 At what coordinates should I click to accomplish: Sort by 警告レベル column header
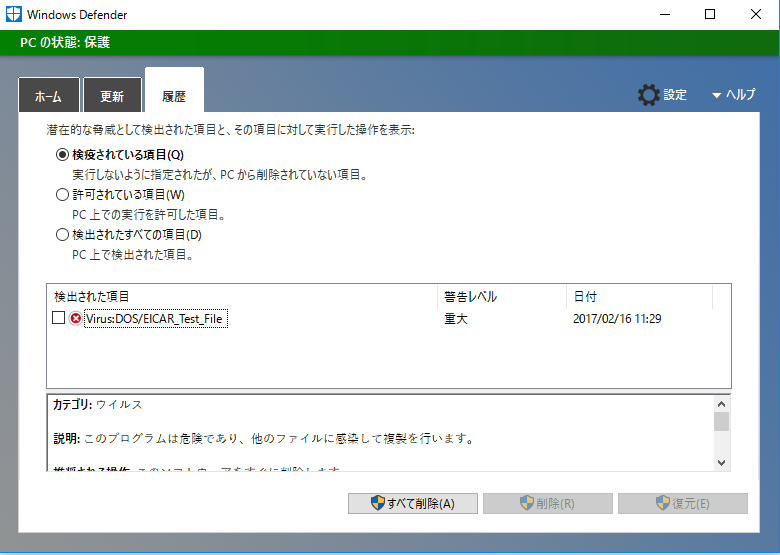coord(500,297)
